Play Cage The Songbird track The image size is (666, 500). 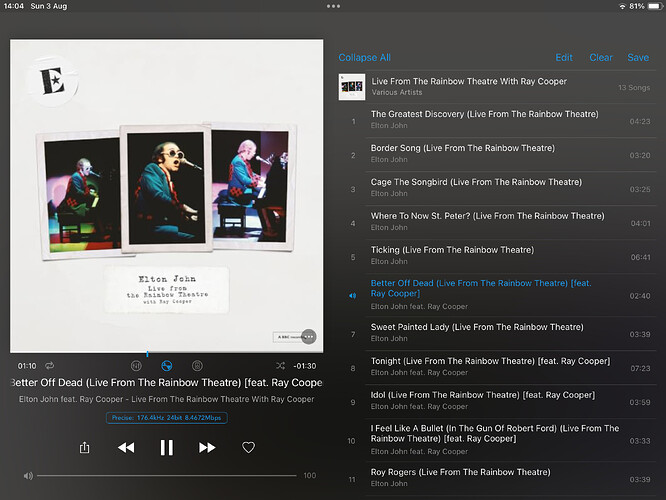[497, 189]
